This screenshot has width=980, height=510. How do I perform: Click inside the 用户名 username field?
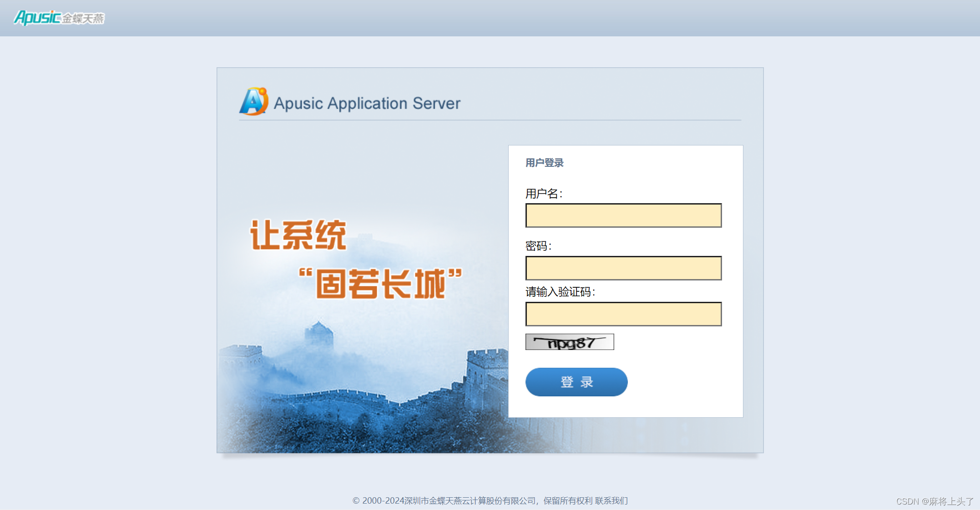[623, 215]
